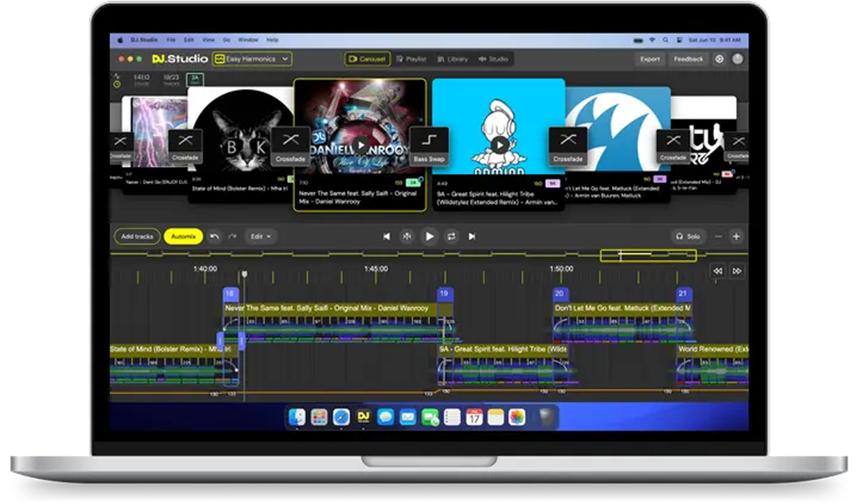The width and height of the screenshot is (857, 504).
Task: Zoom out the timeline with minus
Action: point(719,237)
